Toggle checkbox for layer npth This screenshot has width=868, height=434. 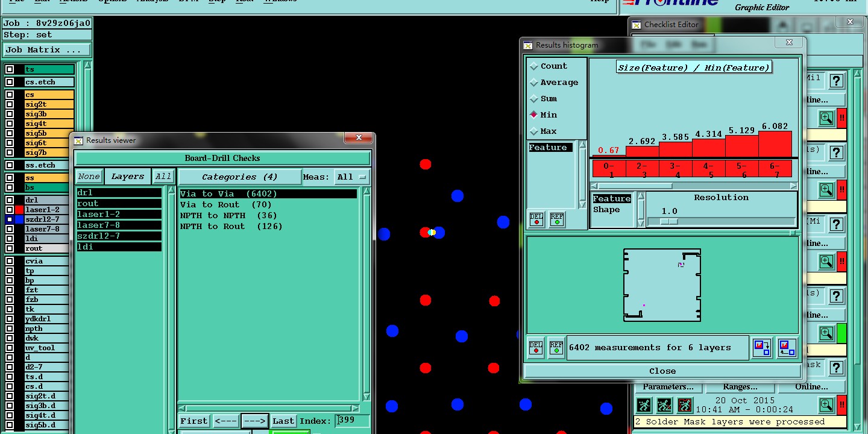10,329
